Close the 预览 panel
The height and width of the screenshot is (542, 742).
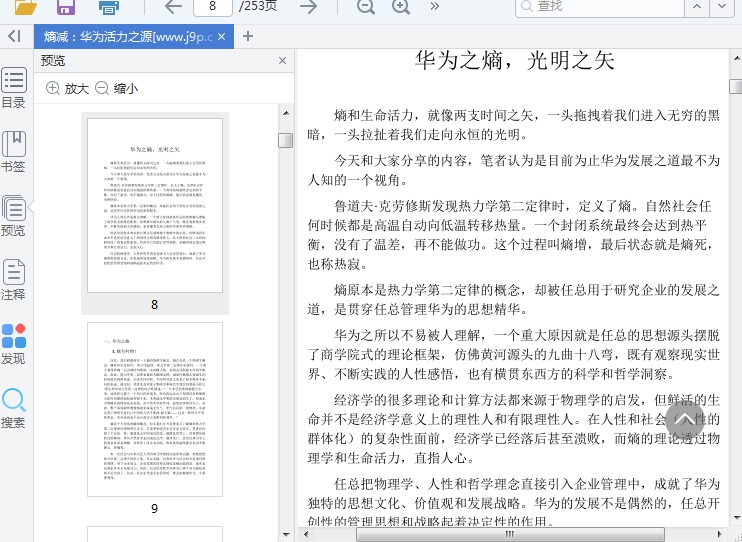(x=283, y=61)
